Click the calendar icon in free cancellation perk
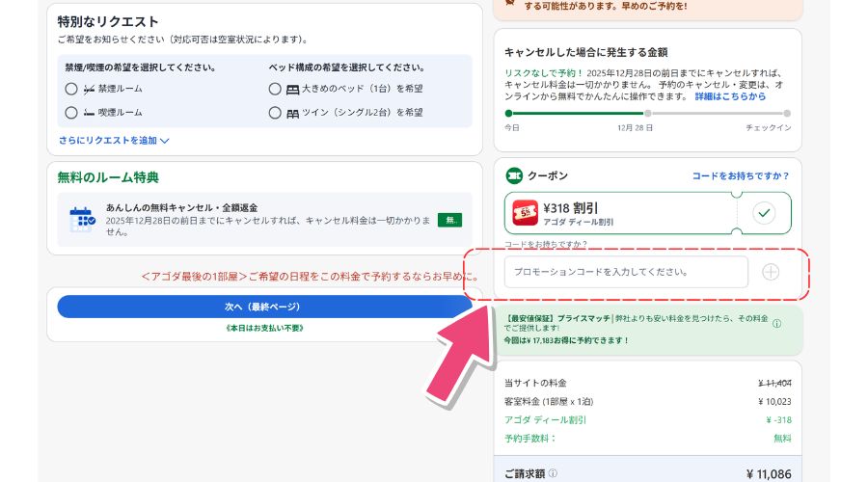Viewport: 868px width, 482px height. click(82, 220)
